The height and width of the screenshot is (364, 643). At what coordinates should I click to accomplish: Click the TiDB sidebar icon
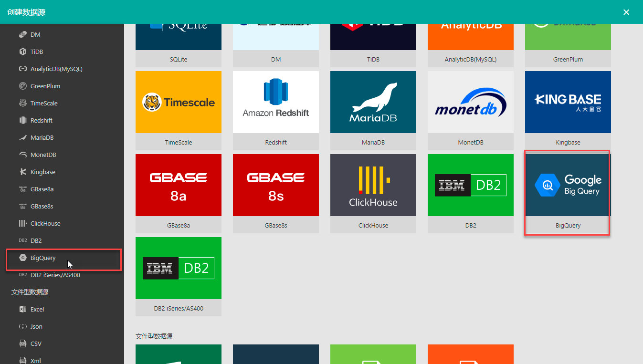[x=22, y=52]
